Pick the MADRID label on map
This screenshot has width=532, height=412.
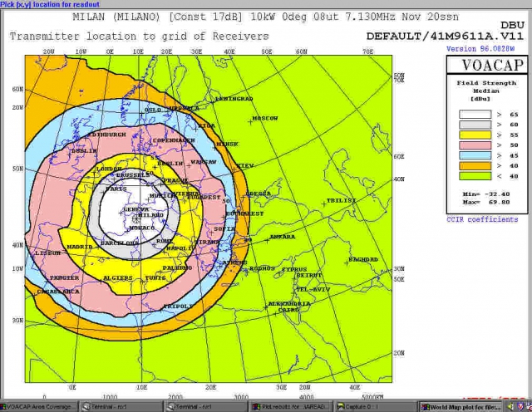coord(80,247)
